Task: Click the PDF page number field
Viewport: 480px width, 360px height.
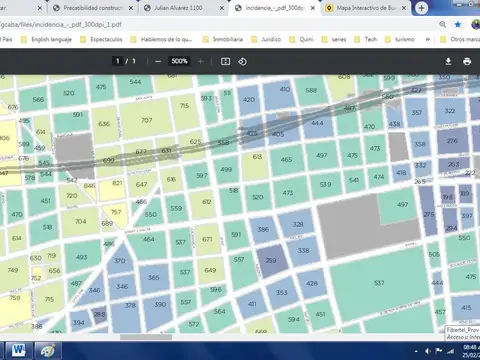Action: pyautogui.click(x=118, y=61)
